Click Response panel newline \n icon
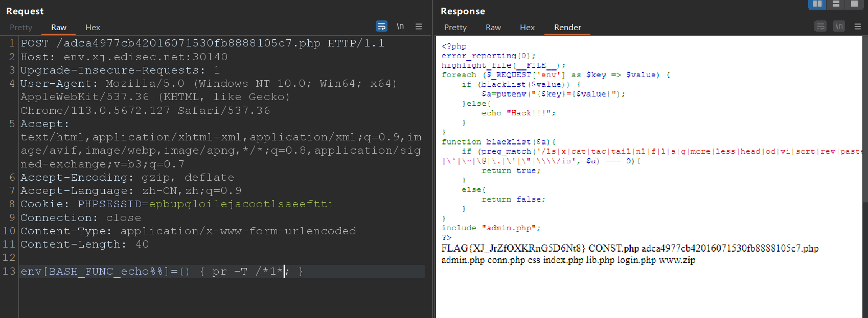The height and width of the screenshot is (318, 868). click(839, 27)
